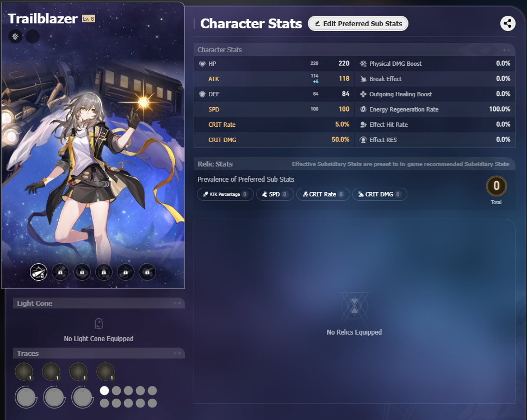Click the Physical DMG Boost icon
The width and height of the screenshot is (527, 420).
pos(363,64)
